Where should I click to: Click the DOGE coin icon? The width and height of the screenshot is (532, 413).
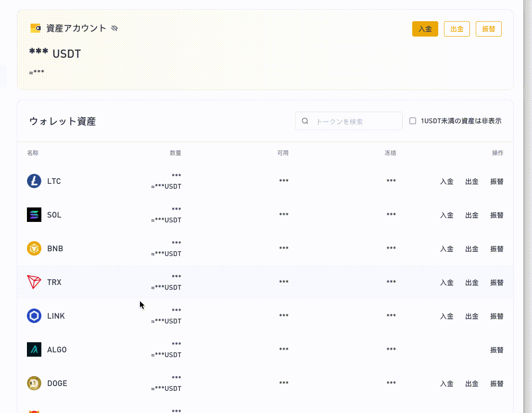tap(34, 383)
